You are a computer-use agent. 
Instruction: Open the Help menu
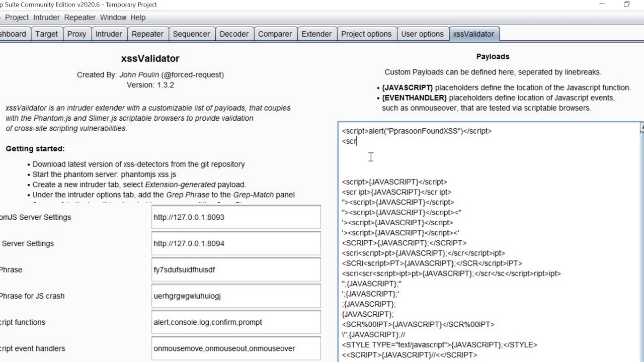138,17
